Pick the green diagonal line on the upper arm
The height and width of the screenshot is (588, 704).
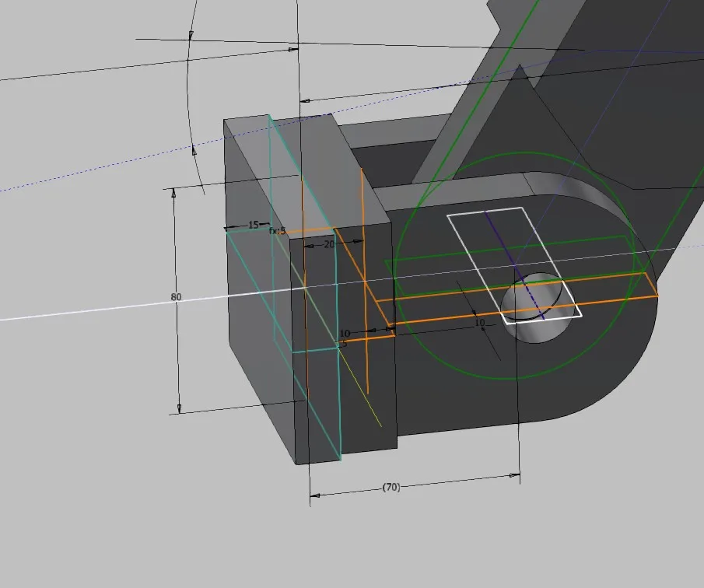[x=467, y=117]
